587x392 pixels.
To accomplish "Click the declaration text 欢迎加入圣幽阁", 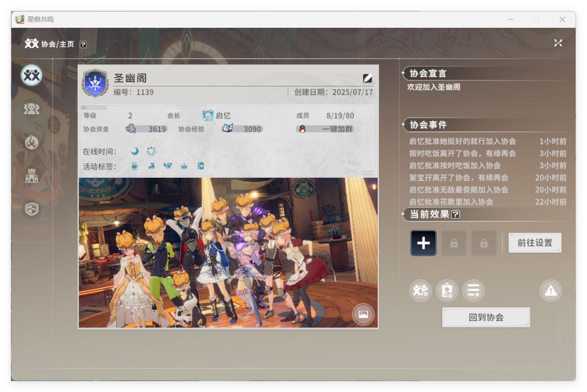I will point(434,87).
